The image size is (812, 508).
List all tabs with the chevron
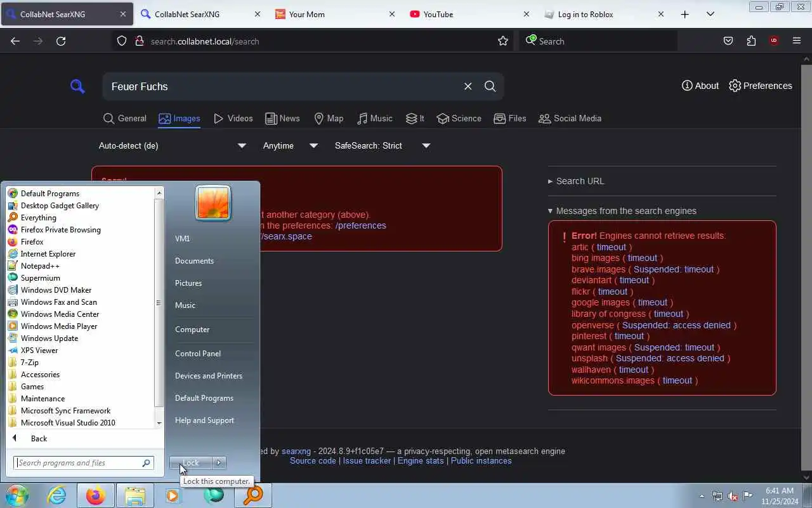710,14
